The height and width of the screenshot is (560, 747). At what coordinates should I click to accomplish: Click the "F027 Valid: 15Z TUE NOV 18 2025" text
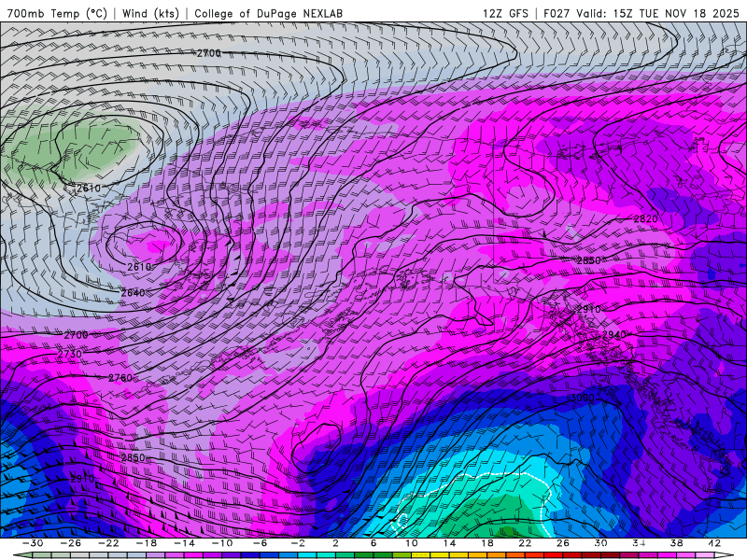(x=641, y=13)
